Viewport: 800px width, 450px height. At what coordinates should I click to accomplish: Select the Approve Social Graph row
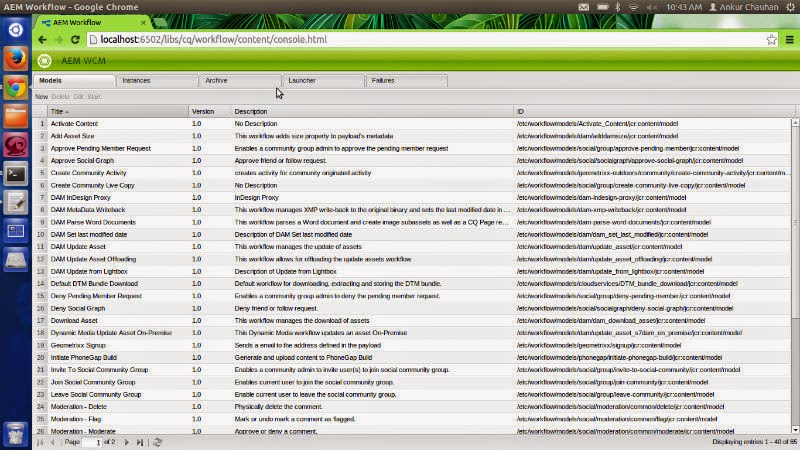coord(412,161)
